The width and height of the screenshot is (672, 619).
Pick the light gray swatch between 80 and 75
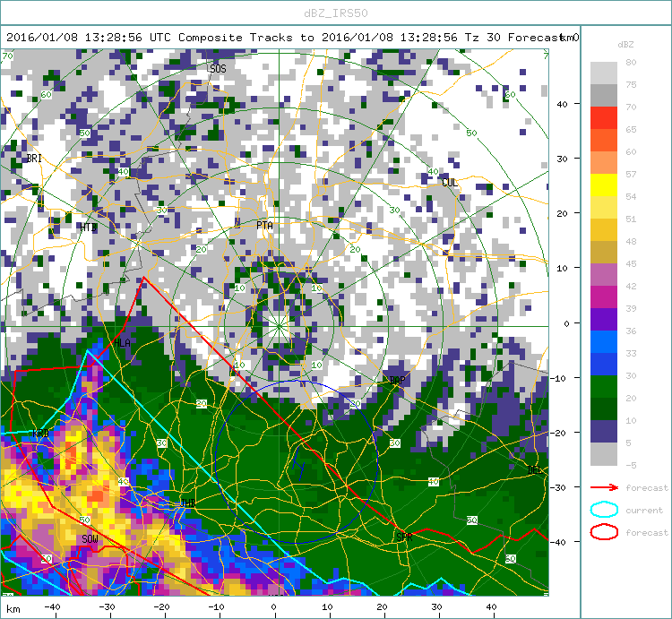click(x=603, y=73)
